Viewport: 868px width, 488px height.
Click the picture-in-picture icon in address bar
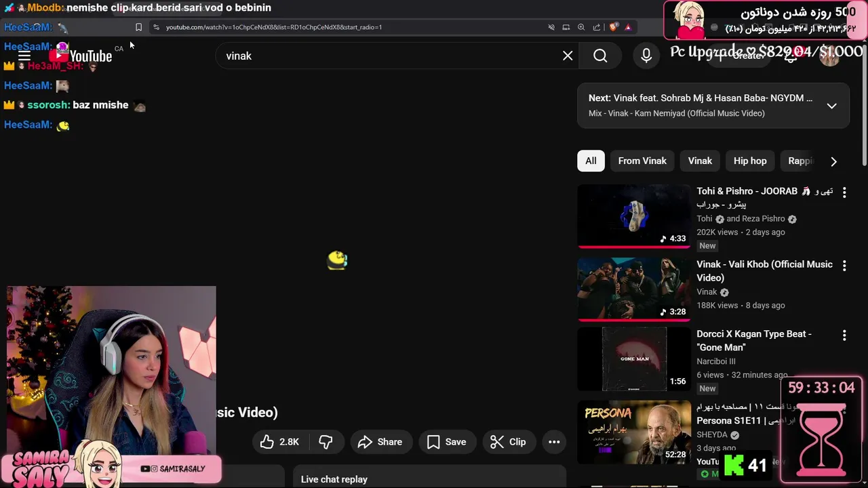[566, 27]
